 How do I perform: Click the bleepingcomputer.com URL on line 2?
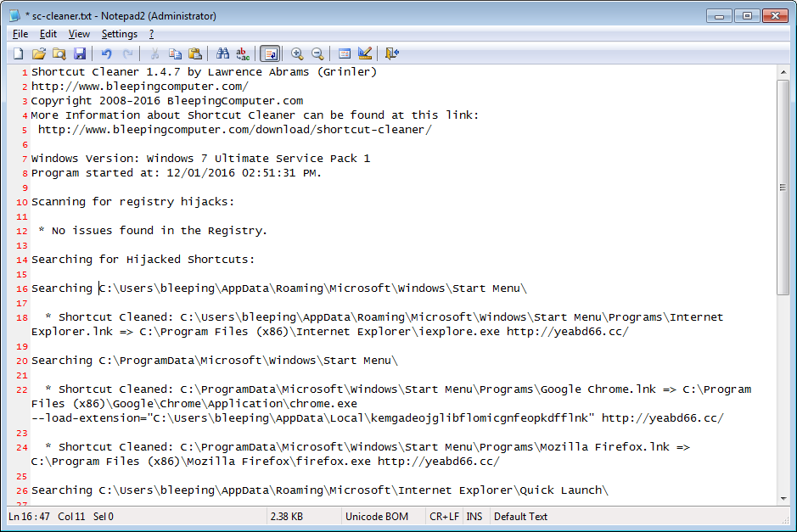(140, 87)
